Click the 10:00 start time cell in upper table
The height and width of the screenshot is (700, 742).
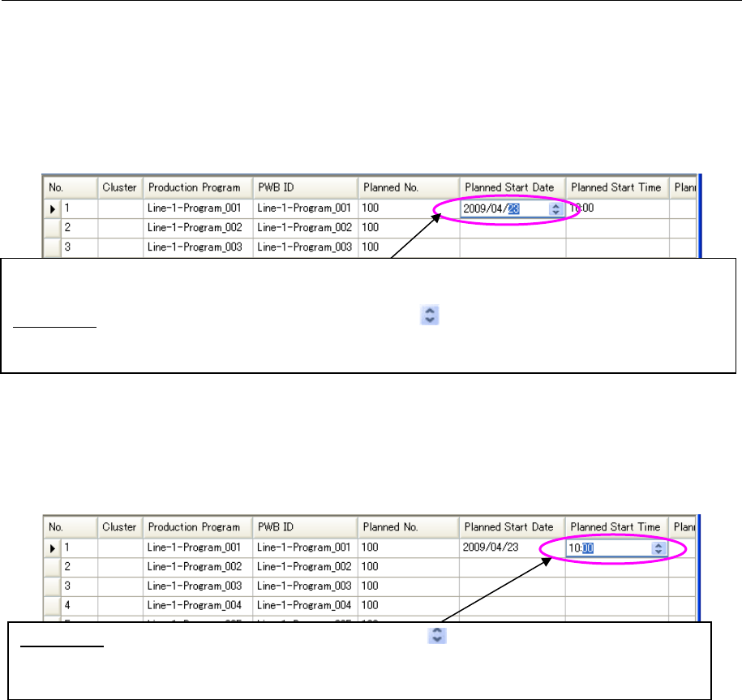[618, 208]
